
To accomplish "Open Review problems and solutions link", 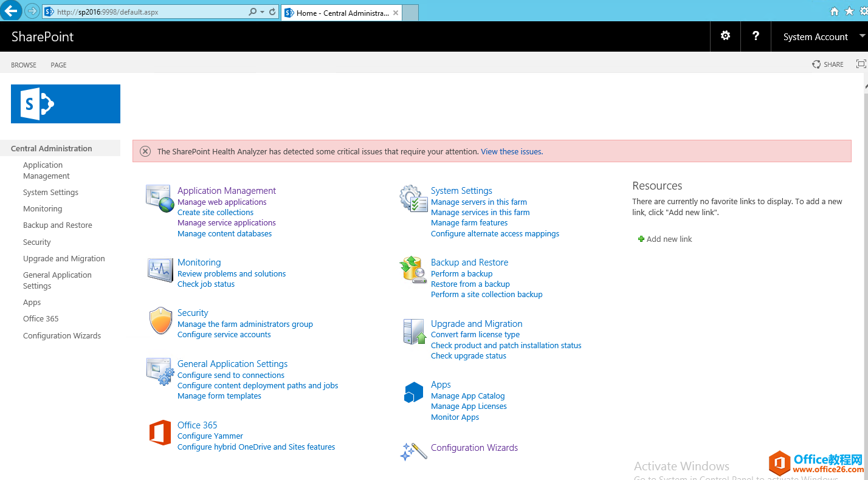I will (232, 273).
